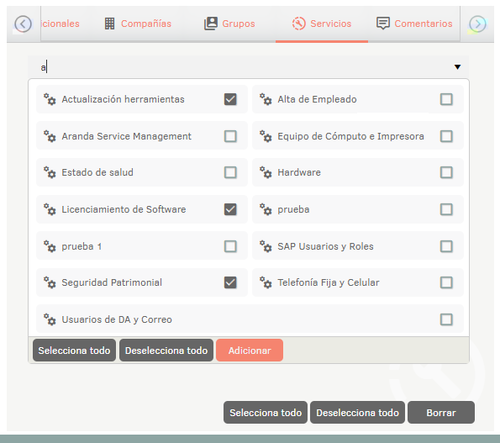This screenshot has height=443, width=500.
Task: Click the service search input field
Action: click(x=248, y=67)
